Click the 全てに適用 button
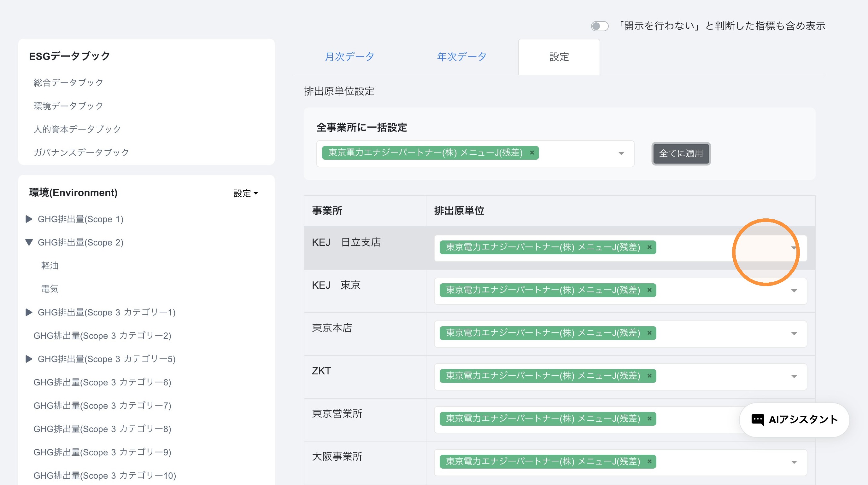The height and width of the screenshot is (485, 868). 681,153
